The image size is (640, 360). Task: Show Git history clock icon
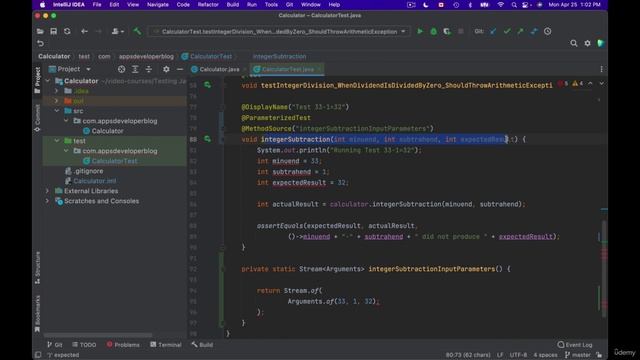pos(547,31)
